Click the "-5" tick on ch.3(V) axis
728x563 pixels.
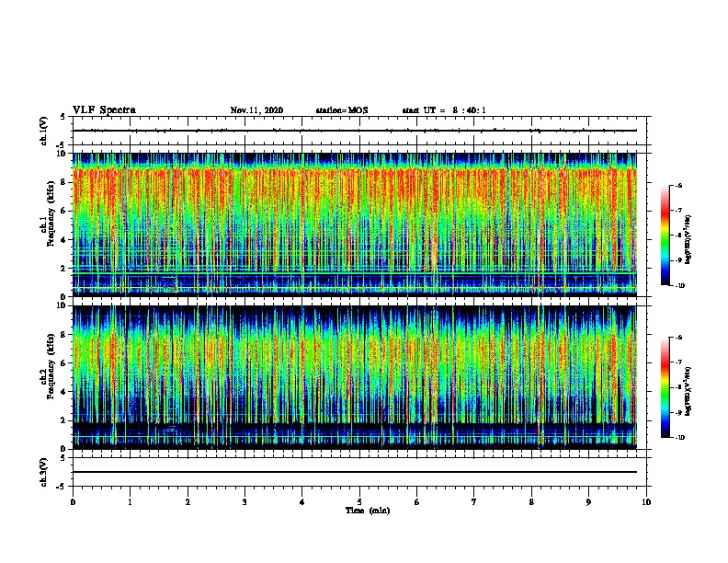tap(62, 487)
